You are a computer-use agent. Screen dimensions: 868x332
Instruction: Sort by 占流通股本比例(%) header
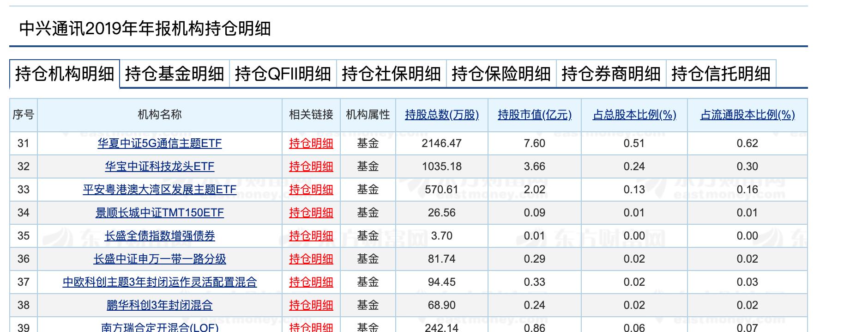coord(747,115)
